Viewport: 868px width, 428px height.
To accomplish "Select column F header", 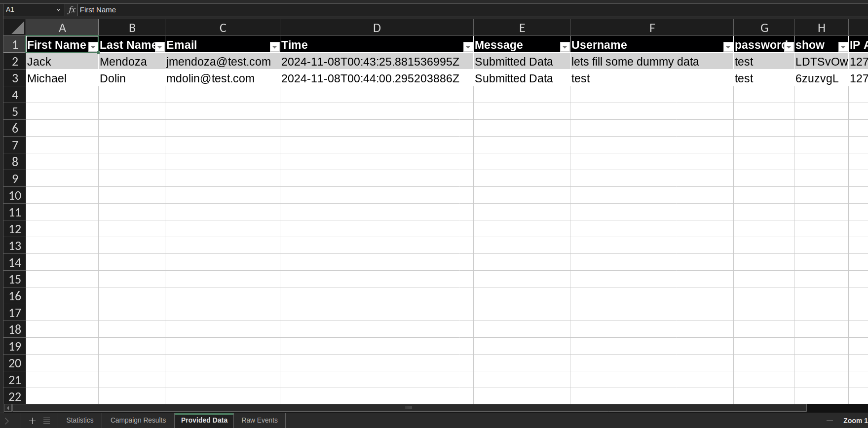I will coord(652,28).
